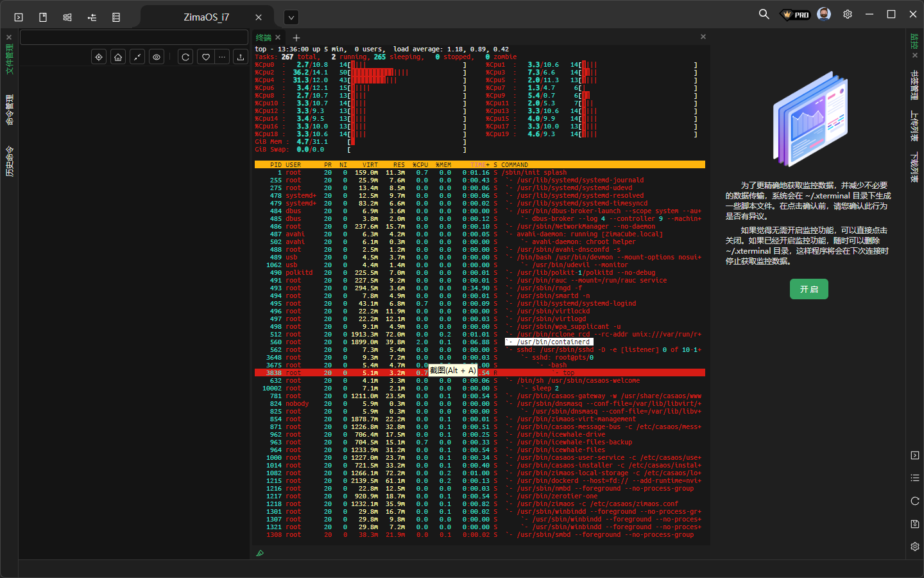Image resolution: width=924 pixels, height=578 pixels.
Task: Select the 文件管理 vertical tab
Action: point(9,59)
